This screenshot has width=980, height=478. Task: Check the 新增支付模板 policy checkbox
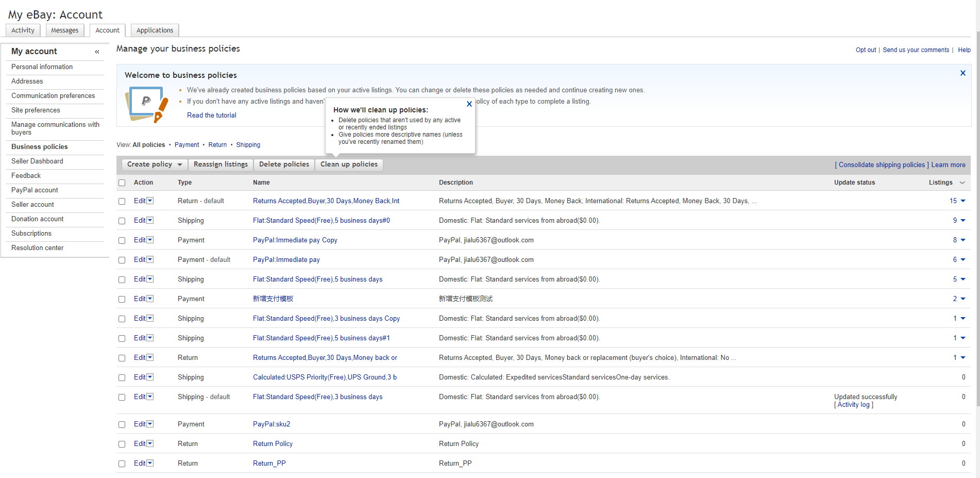[x=122, y=299]
